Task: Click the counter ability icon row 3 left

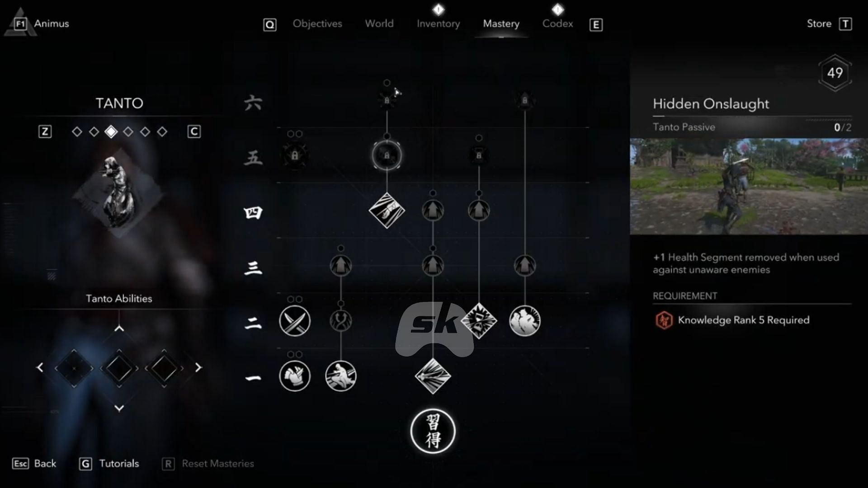Action: click(x=340, y=265)
